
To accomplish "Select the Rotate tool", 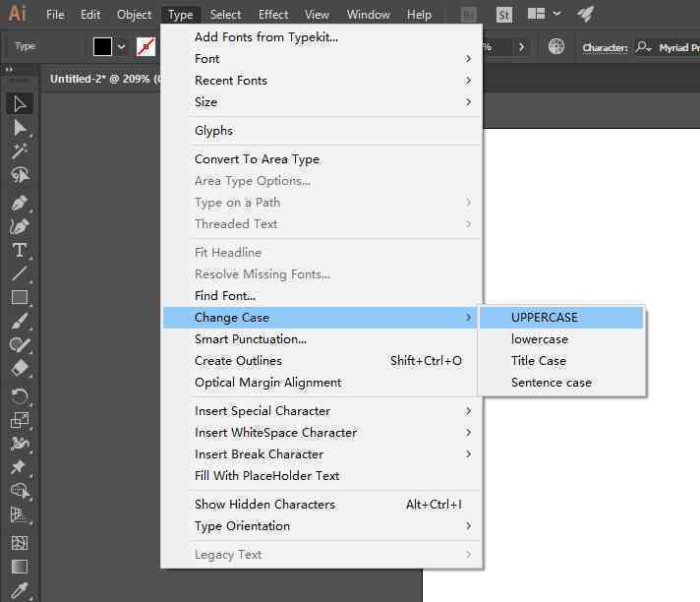I will pyautogui.click(x=20, y=396).
